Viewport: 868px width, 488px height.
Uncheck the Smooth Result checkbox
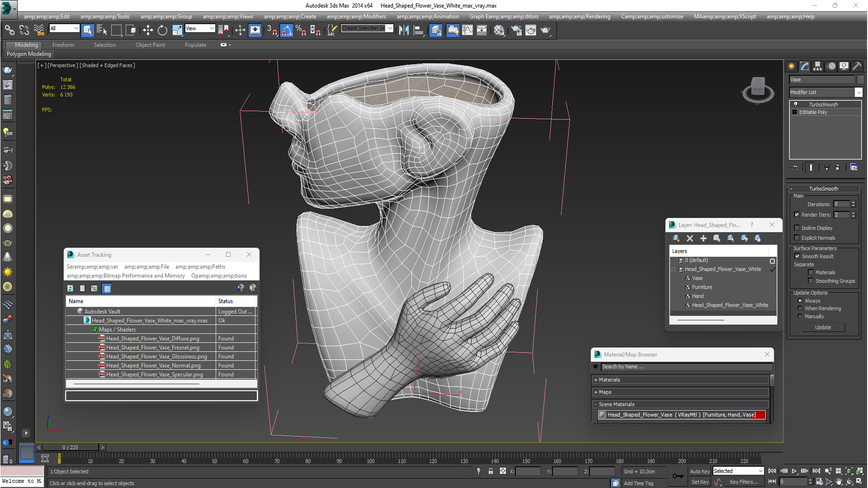(797, 256)
